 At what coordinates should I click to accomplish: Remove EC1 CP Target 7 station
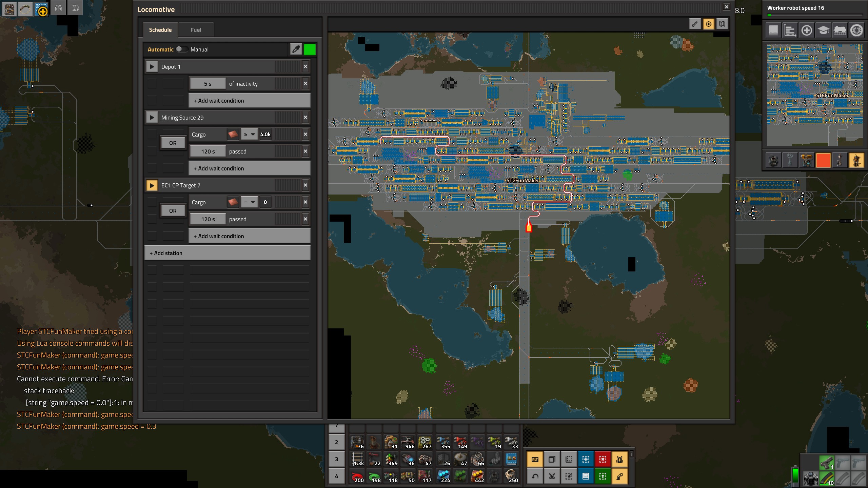click(305, 185)
